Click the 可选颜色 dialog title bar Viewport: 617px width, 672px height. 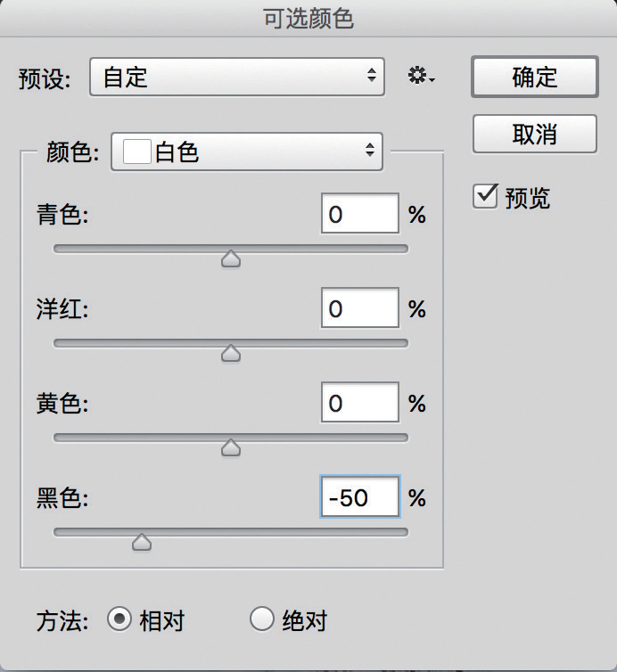coord(308,20)
